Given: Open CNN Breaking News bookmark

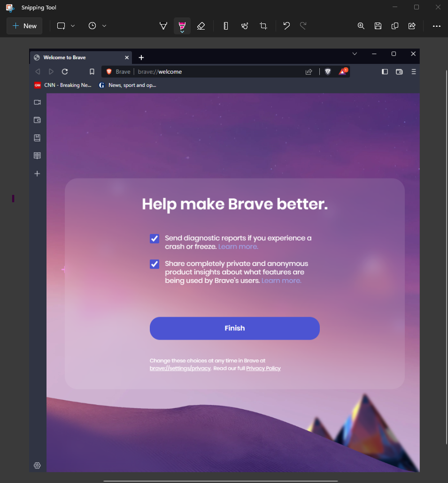Looking at the screenshot, I should 63,86.
